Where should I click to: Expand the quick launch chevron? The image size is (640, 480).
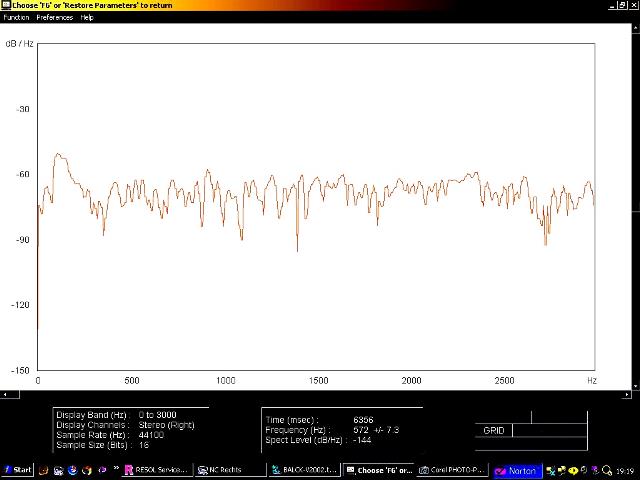tap(116, 468)
